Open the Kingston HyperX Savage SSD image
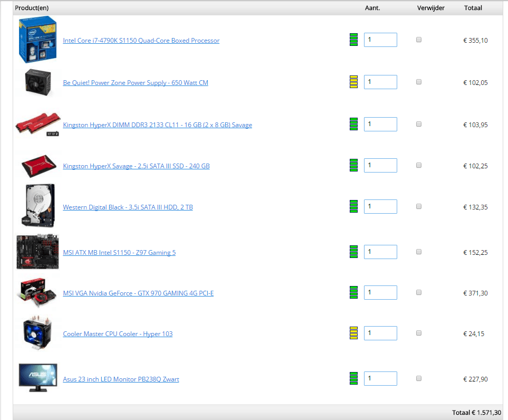This screenshot has height=420, width=508. 39,166
